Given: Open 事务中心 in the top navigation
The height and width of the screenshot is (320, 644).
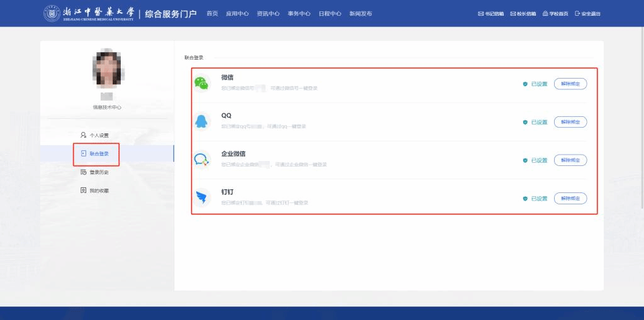Looking at the screenshot, I should (x=299, y=14).
